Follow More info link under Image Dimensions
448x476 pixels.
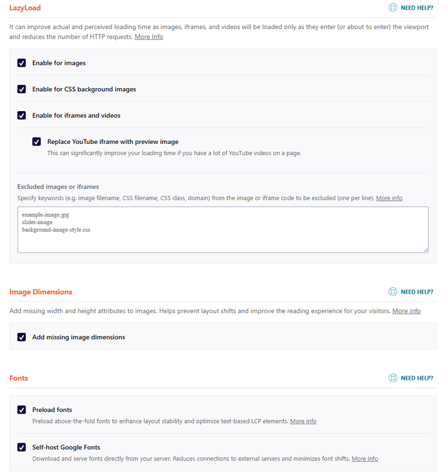coord(406,311)
